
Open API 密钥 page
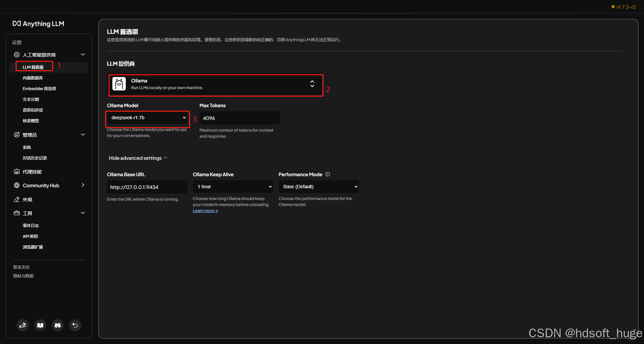coord(30,236)
